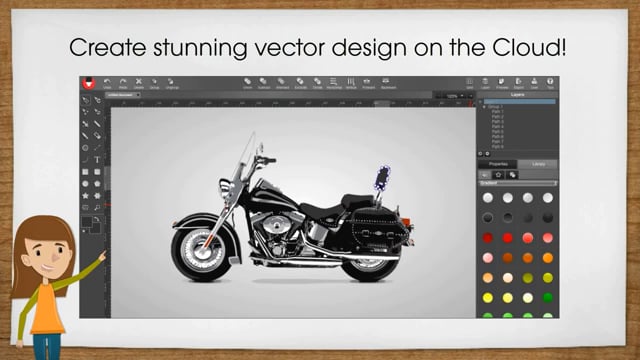
Task: Pick the bright orange gradient swatch
Action: [x=548, y=258]
